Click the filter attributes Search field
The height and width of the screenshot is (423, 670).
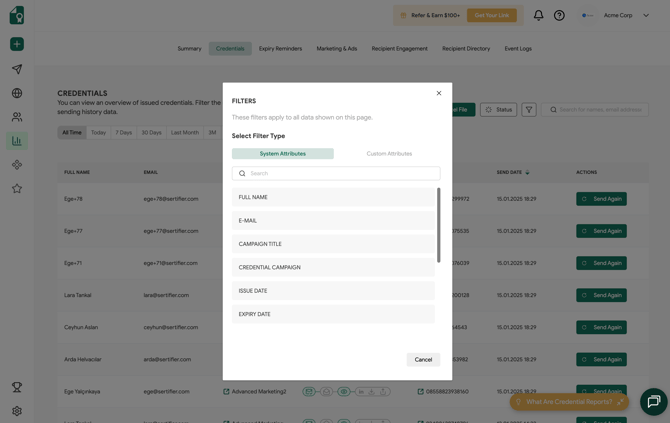336,173
